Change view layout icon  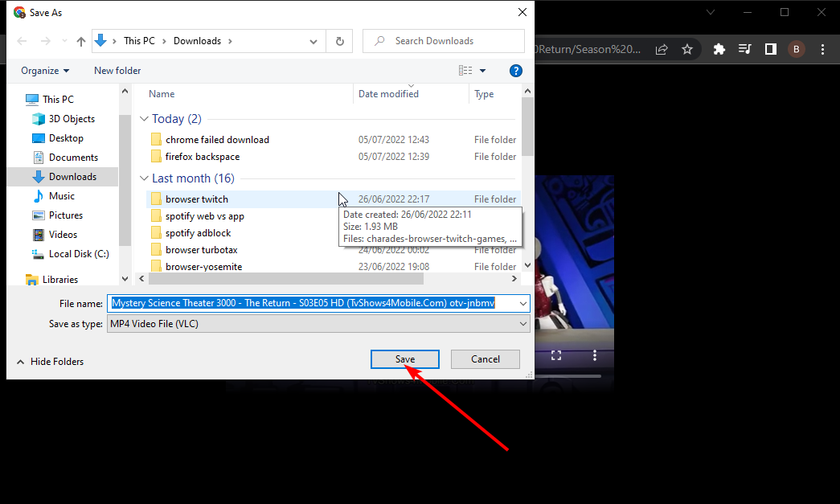tap(465, 71)
